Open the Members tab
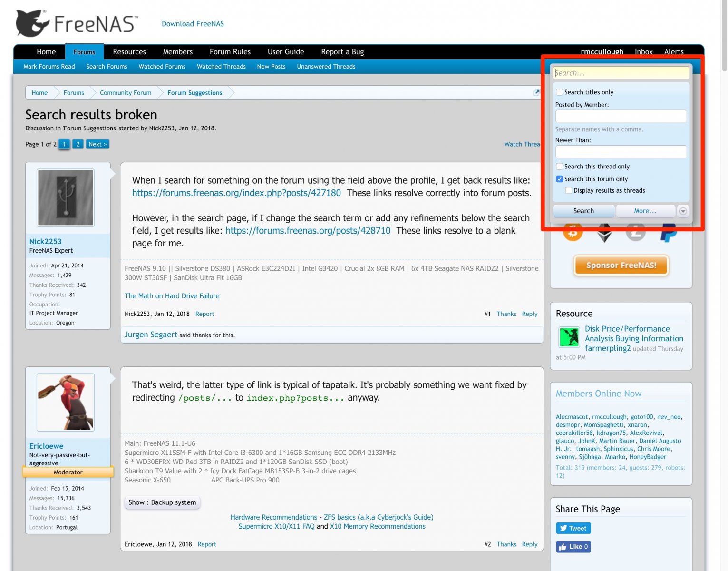This screenshot has width=728, height=571. click(178, 52)
